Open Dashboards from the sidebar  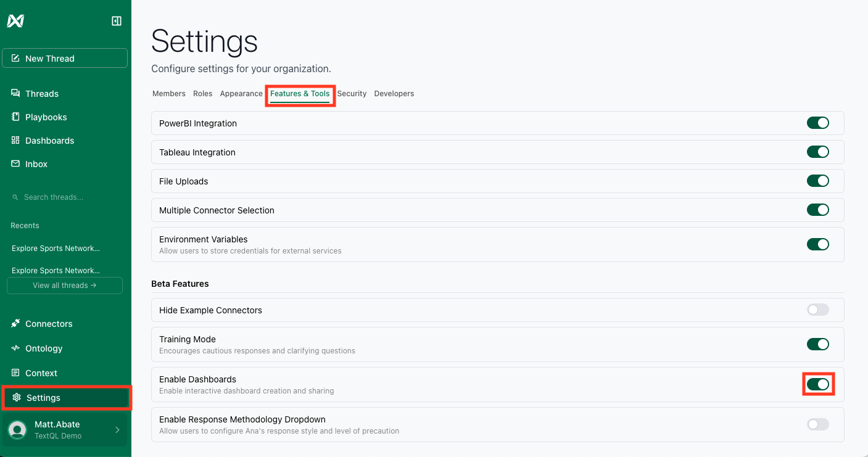(49, 140)
